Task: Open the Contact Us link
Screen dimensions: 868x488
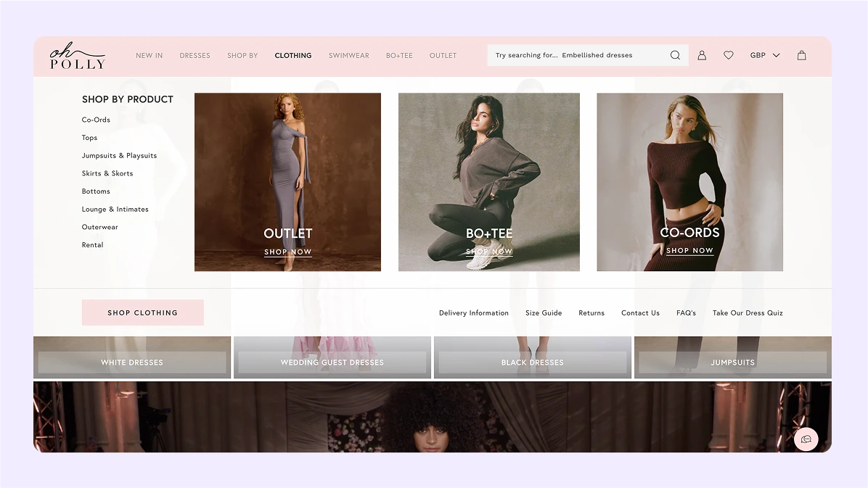Action: click(641, 313)
